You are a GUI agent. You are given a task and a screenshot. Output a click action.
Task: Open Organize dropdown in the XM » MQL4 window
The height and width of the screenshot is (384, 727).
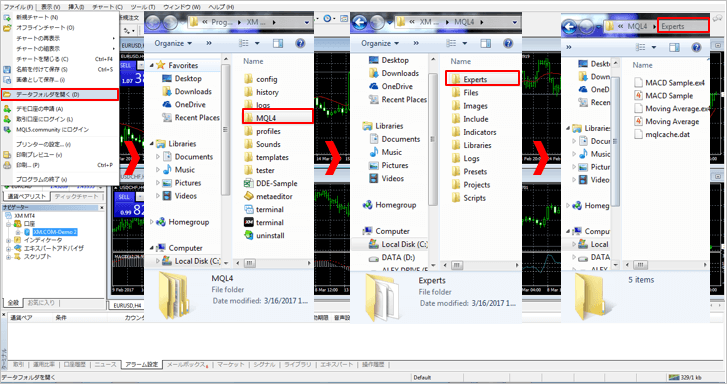pos(380,43)
